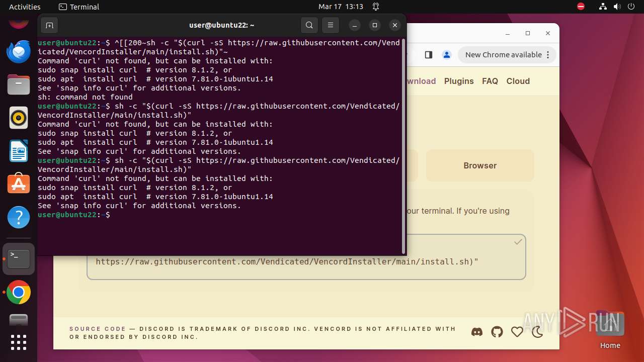This screenshot has height=362, width=644.
Task: Click the terminal prompt last line
Action: (x=74, y=215)
